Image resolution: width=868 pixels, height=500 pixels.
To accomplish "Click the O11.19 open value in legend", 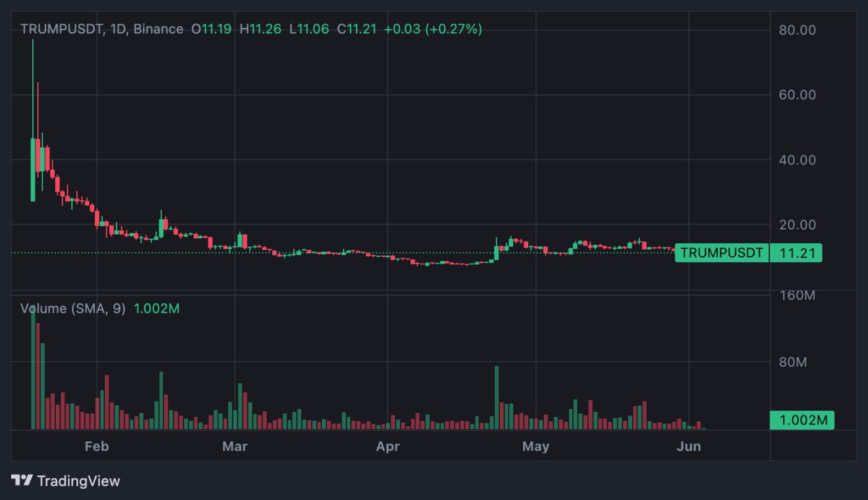I will tap(211, 29).
